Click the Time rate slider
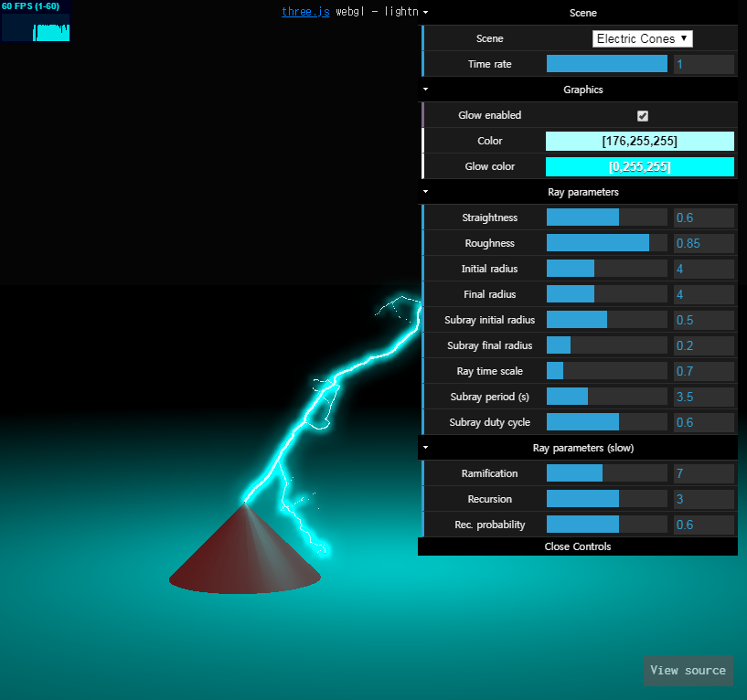747x700 pixels. [606, 64]
